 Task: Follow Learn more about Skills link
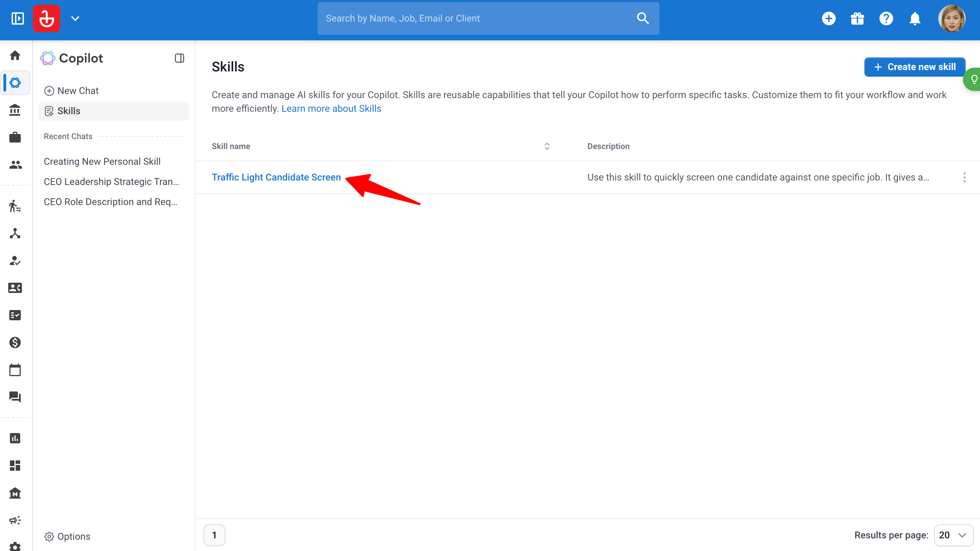coord(331,108)
